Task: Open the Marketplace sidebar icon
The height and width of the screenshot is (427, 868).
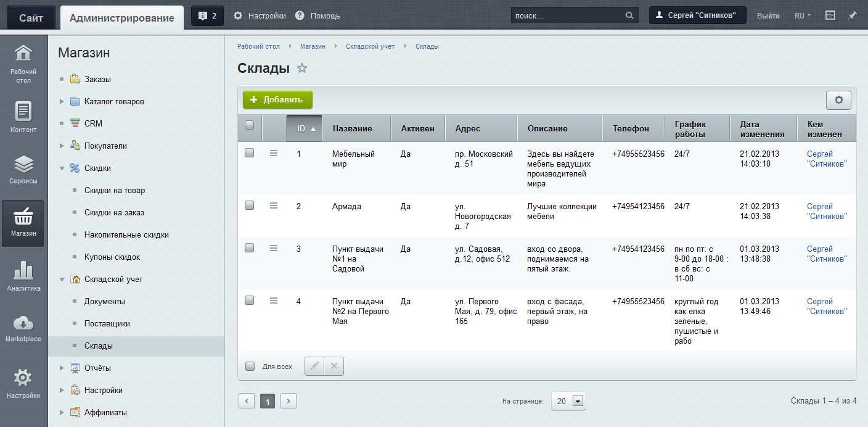Action: pos(23,328)
